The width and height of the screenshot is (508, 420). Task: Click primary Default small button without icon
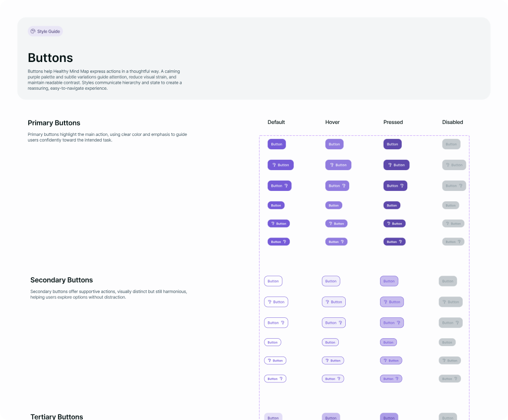(276, 205)
